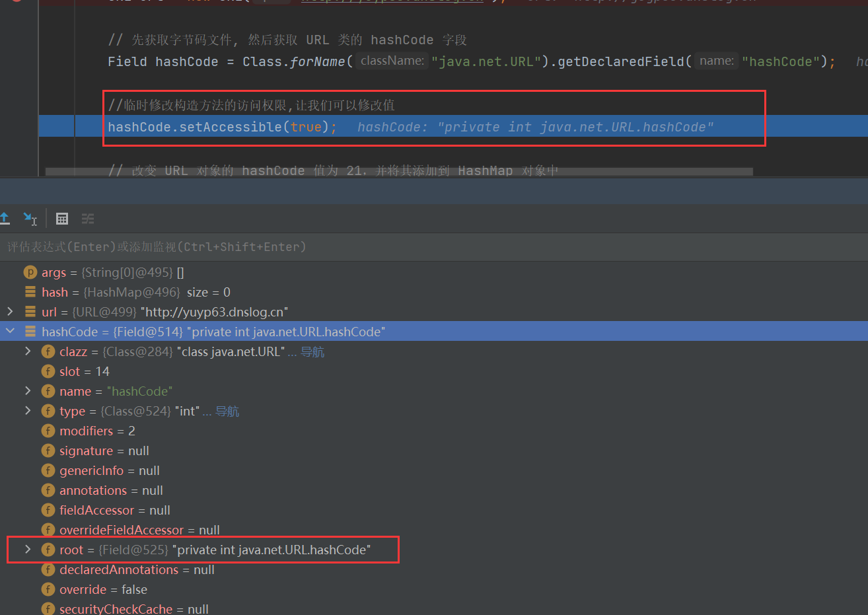The height and width of the screenshot is (615, 868).
Task: Click the field icon beside modifiers
Action: click(48, 431)
